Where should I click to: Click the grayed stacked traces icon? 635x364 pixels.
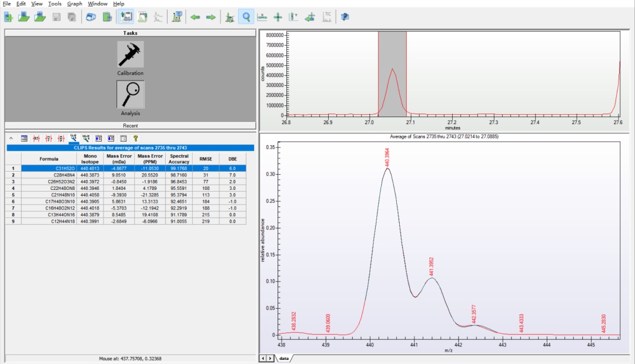pos(158,17)
